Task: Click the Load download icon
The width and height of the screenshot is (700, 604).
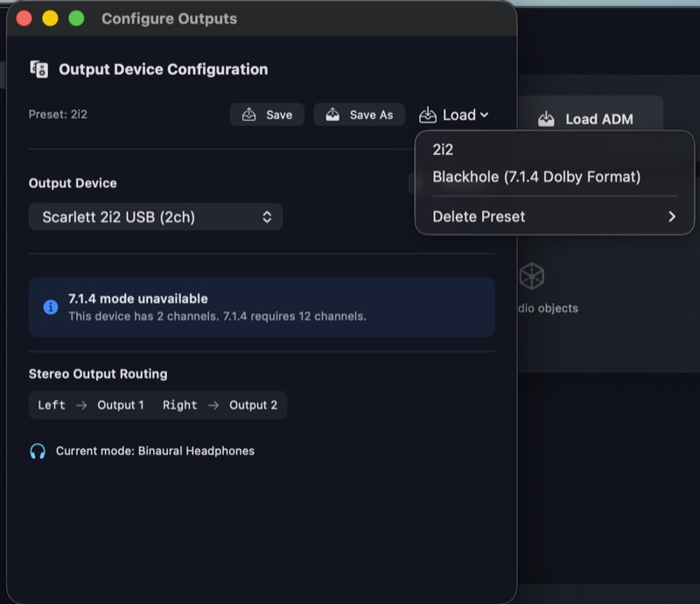Action: [429, 114]
